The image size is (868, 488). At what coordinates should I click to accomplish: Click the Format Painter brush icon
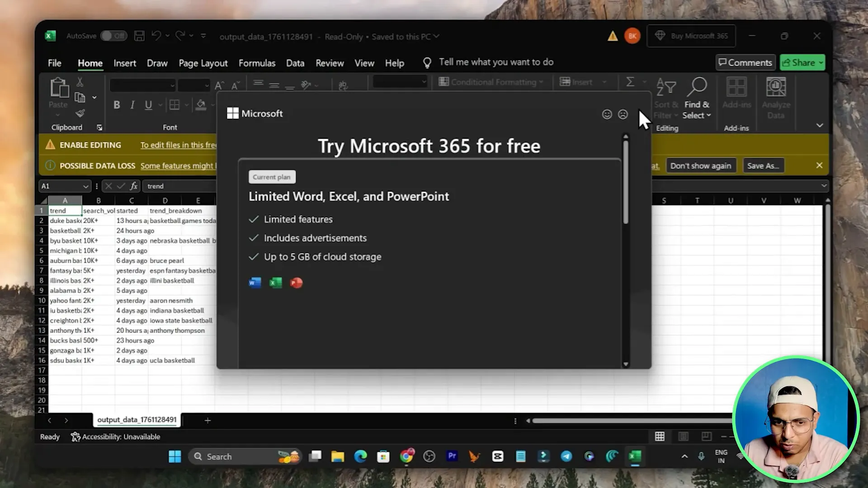tap(80, 113)
